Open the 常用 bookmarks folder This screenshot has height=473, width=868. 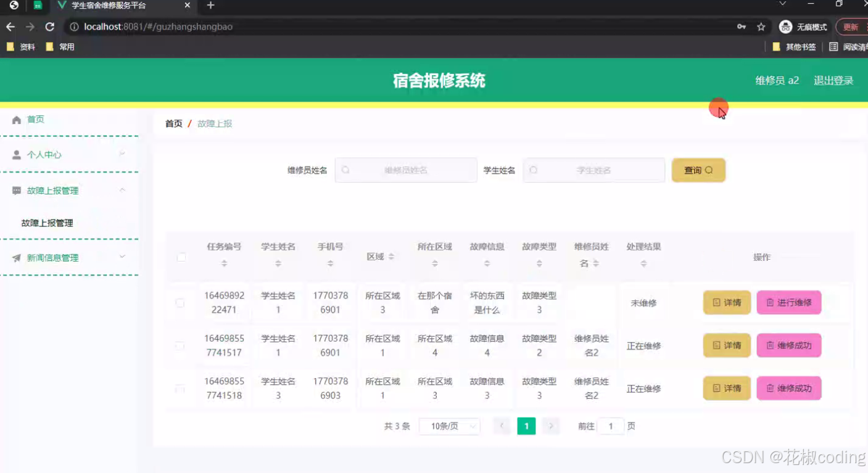(x=60, y=47)
